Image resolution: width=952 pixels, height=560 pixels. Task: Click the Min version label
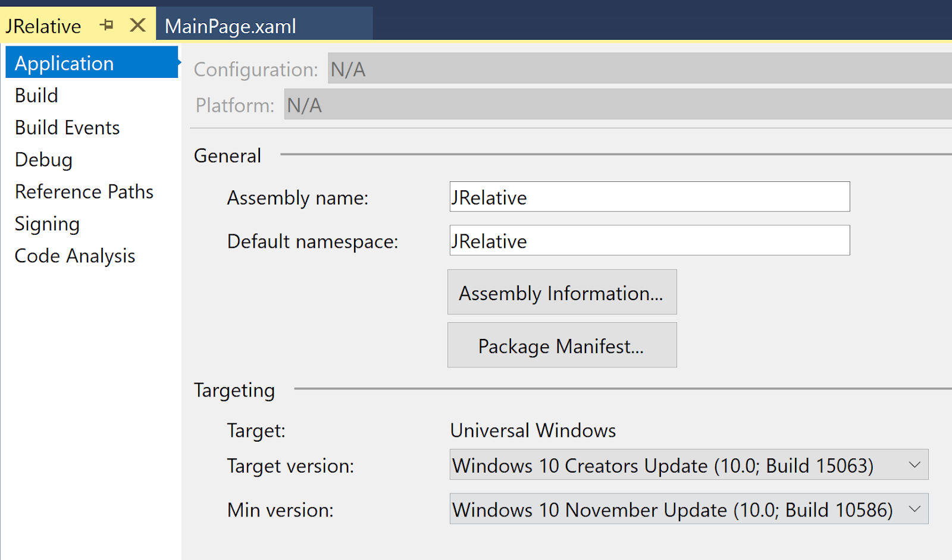280,509
